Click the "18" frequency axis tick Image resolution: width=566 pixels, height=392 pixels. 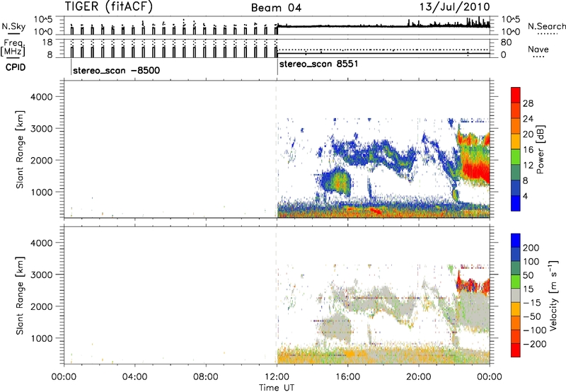click(47, 42)
